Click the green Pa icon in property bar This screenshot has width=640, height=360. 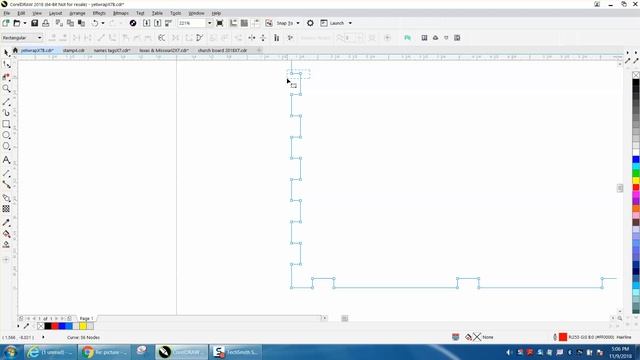coord(407,38)
